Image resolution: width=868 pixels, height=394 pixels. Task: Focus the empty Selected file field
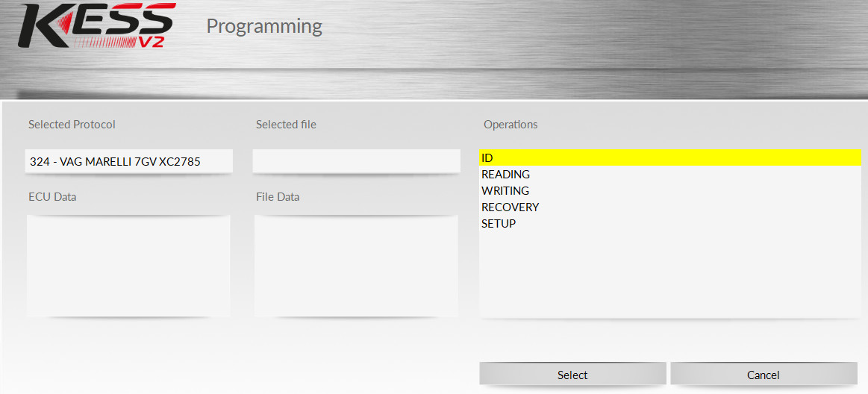click(x=356, y=161)
